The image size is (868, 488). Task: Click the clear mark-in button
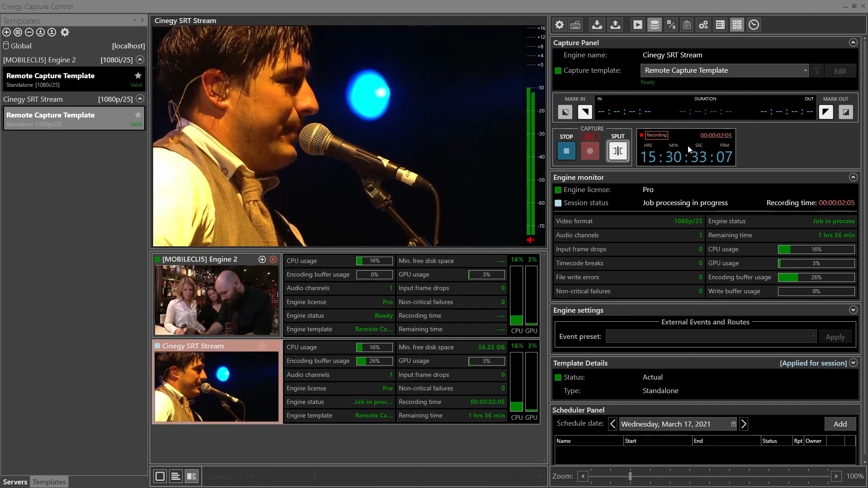pos(565,112)
